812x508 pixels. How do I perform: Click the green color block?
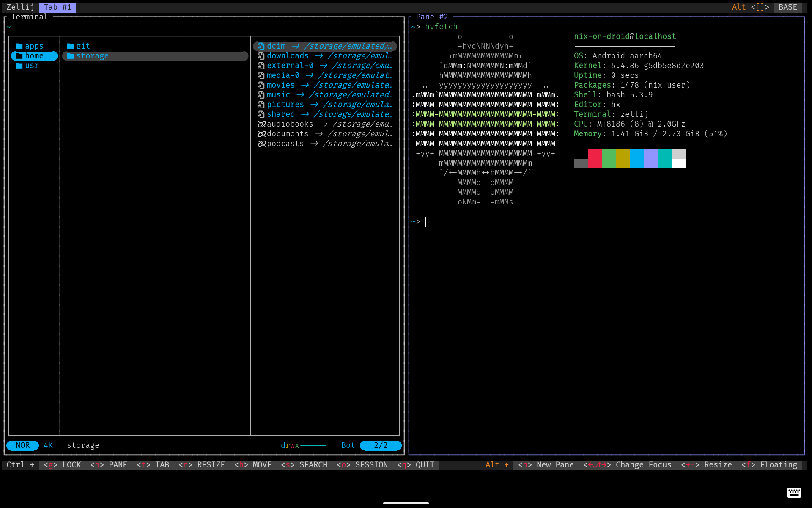coord(609,159)
